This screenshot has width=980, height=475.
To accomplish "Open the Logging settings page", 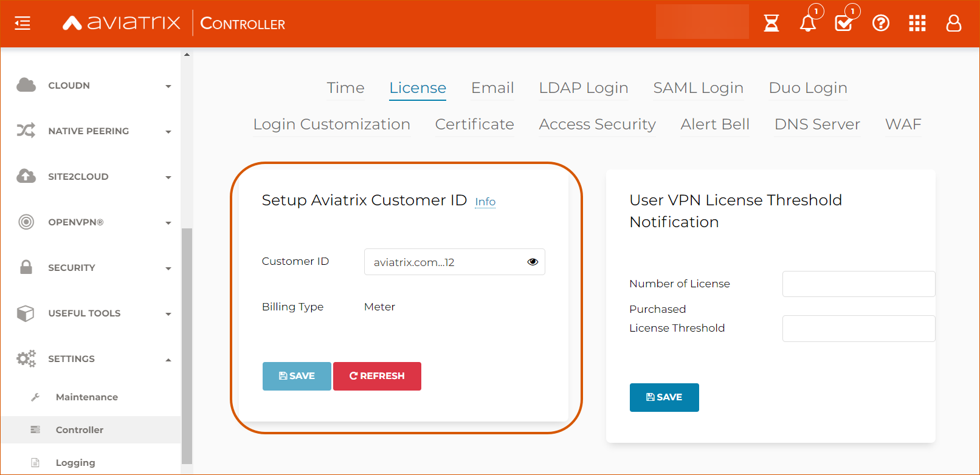I will [x=75, y=463].
